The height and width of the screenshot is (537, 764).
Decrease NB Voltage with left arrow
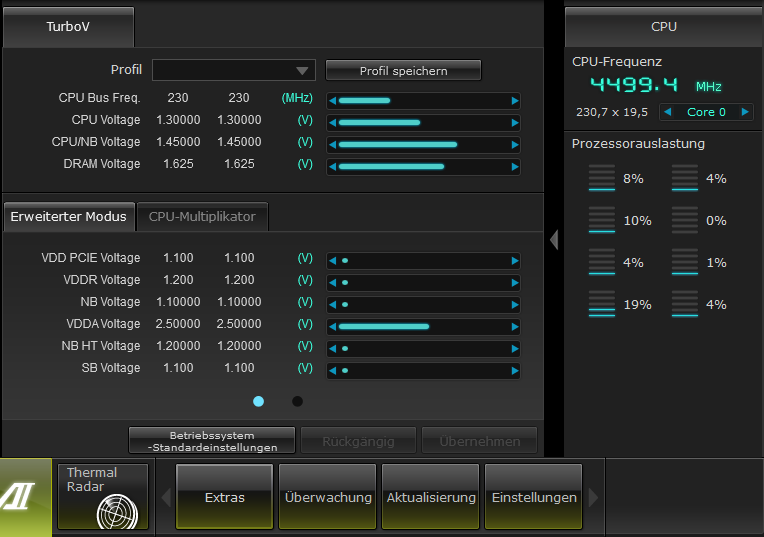[x=332, y=305]
